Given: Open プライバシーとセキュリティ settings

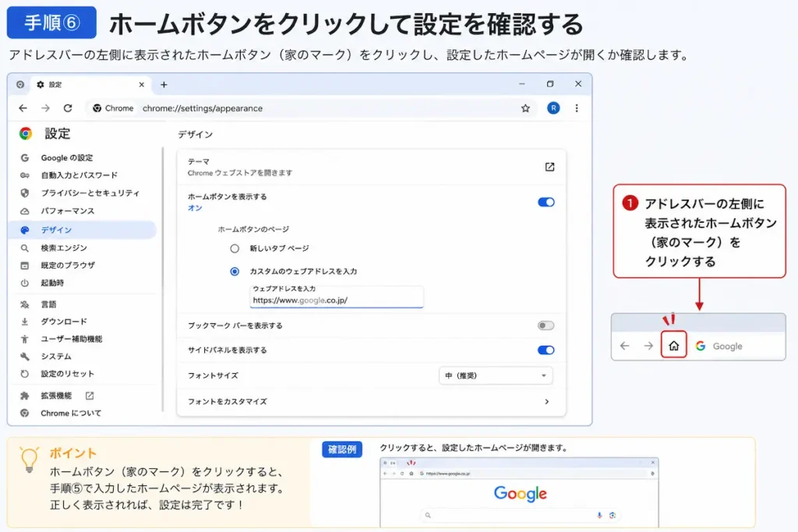Looking at the screenshot, I should tap(90, 193).
